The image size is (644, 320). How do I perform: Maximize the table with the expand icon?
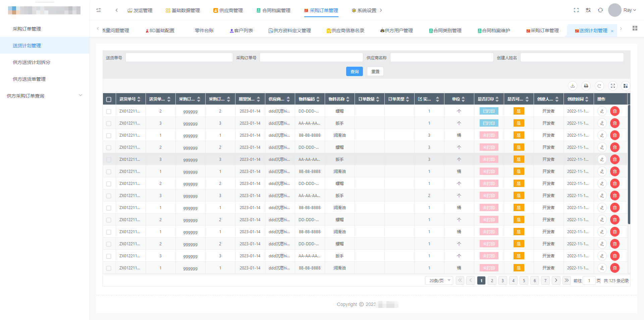tap(613, 86)
